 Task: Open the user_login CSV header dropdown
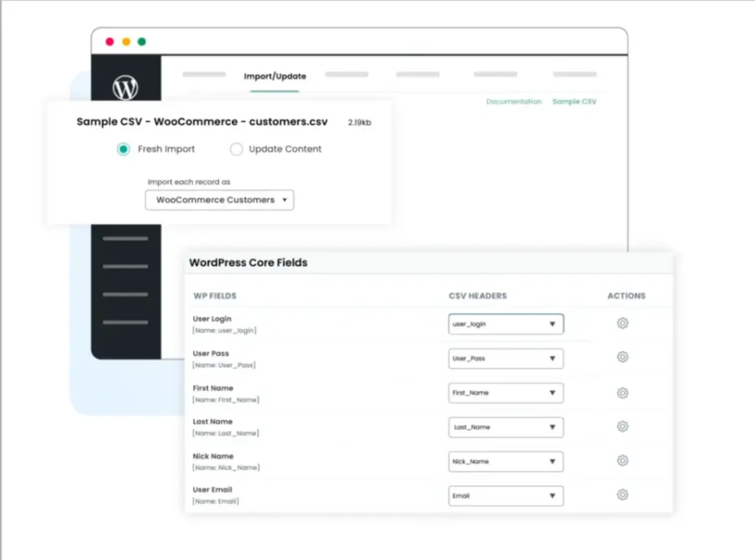tap(505, 323)
